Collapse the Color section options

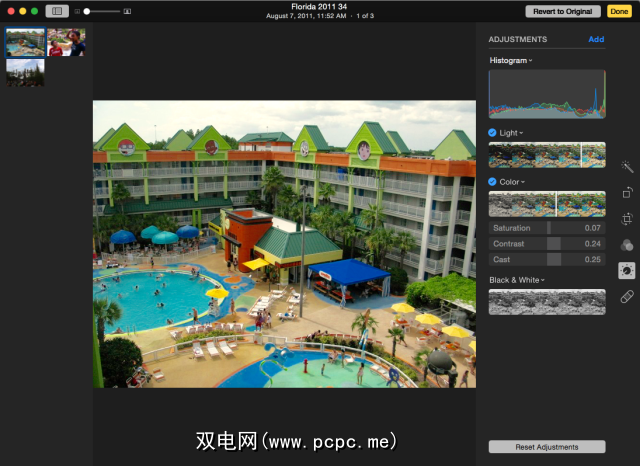coord(523,182)
